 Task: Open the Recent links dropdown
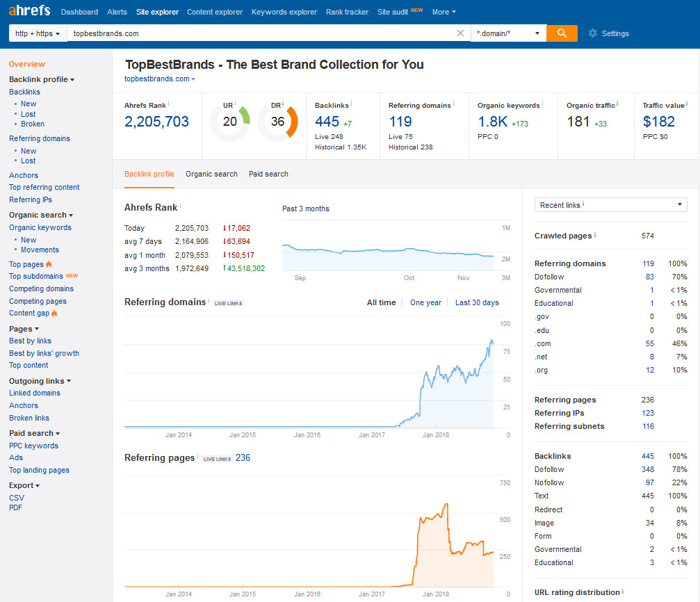(611, 205)
